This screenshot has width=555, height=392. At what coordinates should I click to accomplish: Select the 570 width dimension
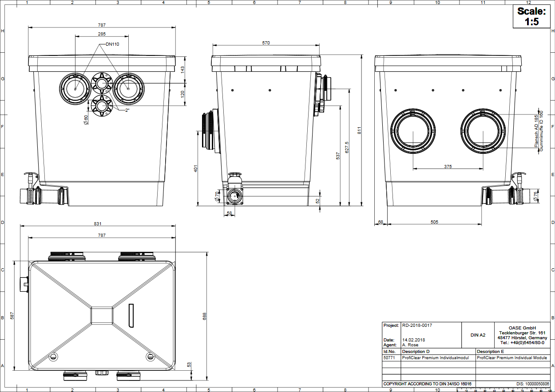click(266, 43)
